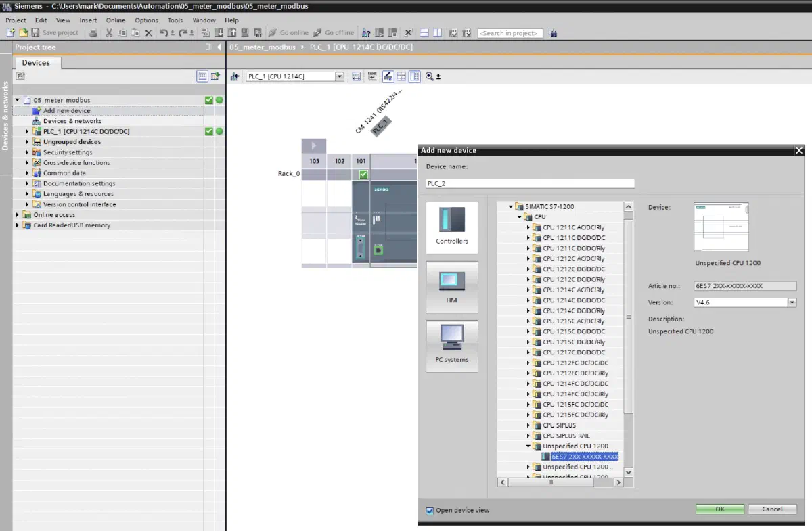Click OK in Add new device dialog
This screenshot has width=812, height=531.
[x=720, y=509]
